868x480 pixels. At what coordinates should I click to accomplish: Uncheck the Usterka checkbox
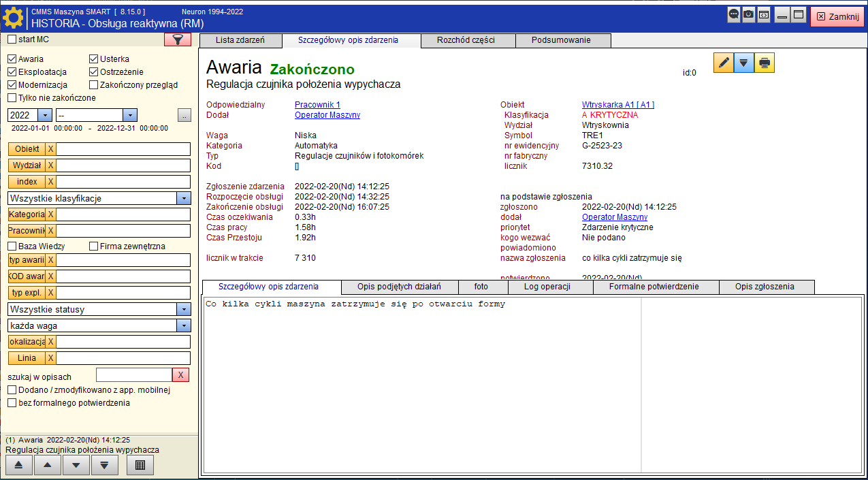pyautogui.click(x=94, y=59)
